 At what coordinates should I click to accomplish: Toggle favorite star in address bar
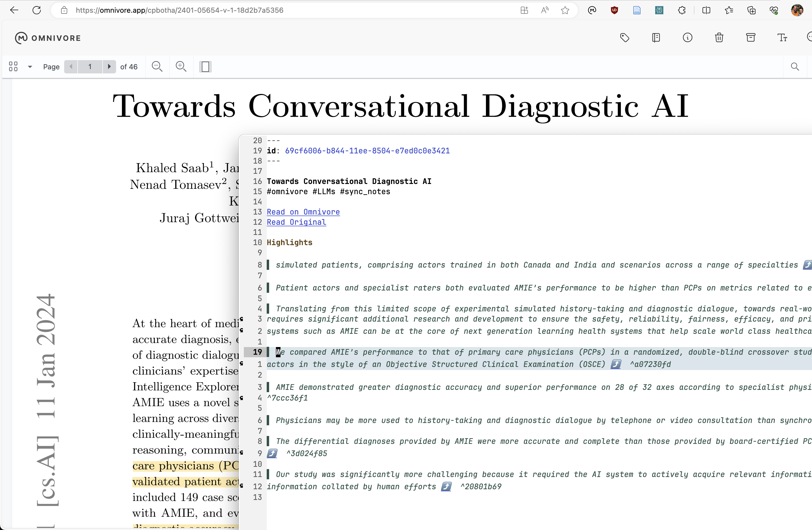[x=565, y=10]
